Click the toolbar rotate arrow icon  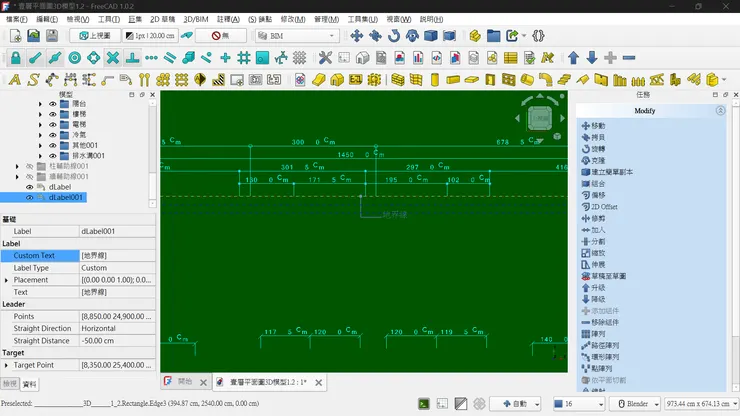pos(394,36)
